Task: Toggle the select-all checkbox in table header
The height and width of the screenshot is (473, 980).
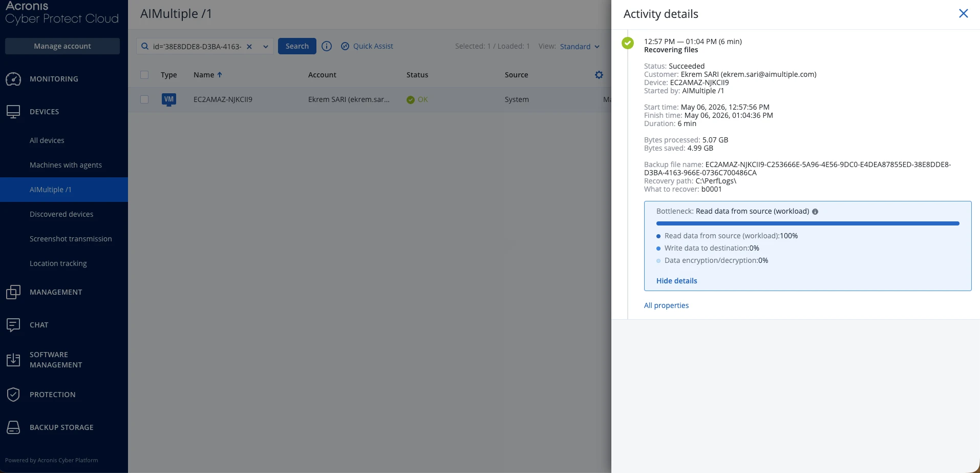Action: click(x=144, y=75)
